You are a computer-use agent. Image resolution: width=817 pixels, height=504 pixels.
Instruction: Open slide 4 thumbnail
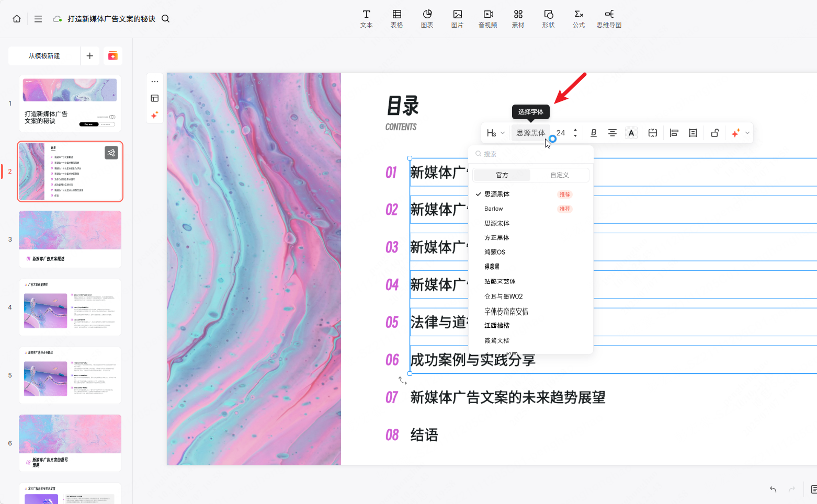70,307
